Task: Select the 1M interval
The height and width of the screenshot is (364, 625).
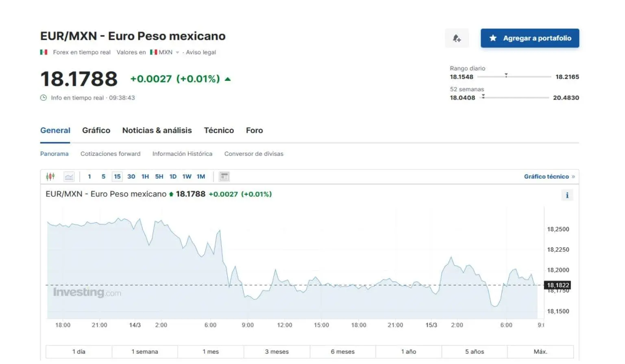Action: [201, 176]
